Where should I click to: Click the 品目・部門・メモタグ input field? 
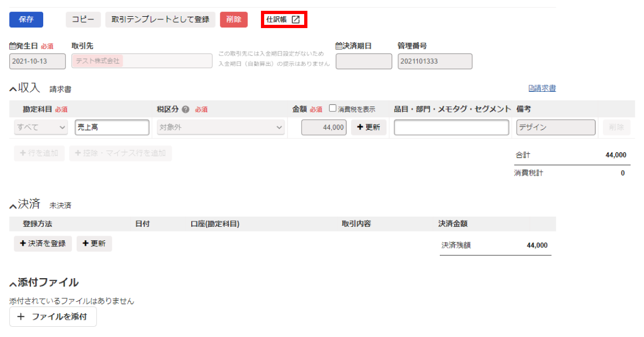click(451, 127)
